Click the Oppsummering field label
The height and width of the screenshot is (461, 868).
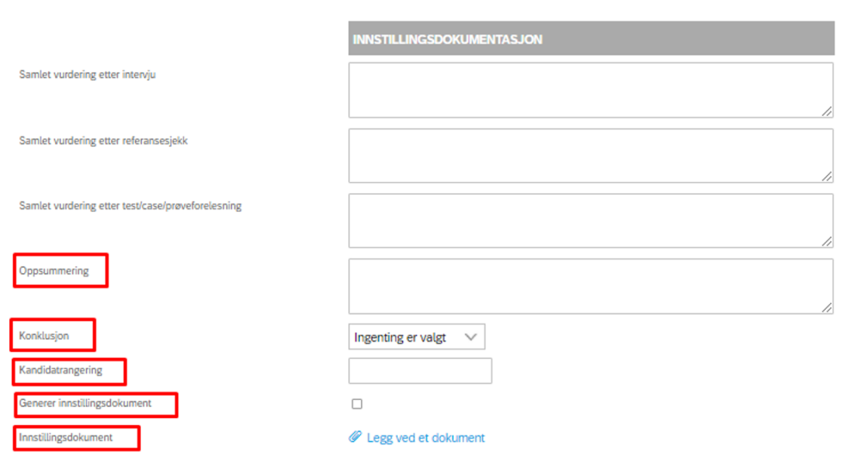point(54,271)
